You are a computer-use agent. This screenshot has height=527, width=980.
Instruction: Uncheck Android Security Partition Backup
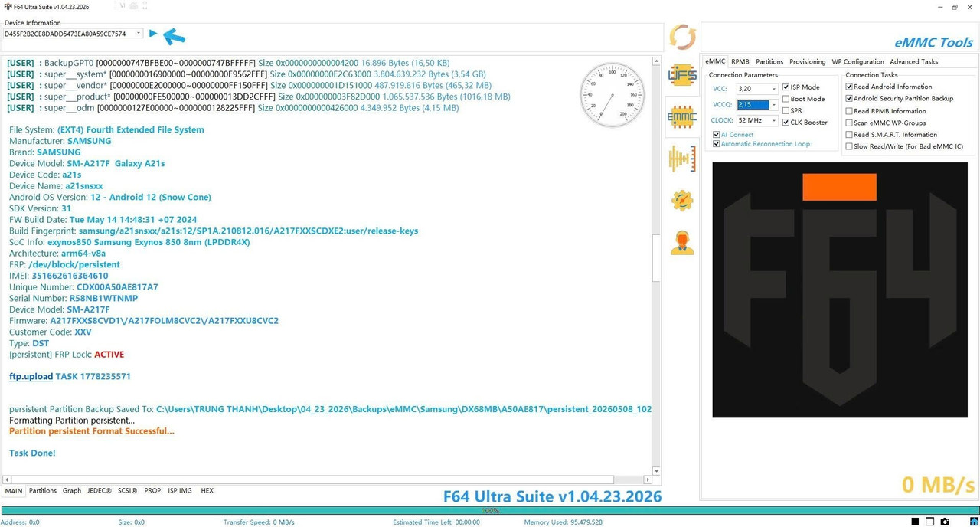849,99
